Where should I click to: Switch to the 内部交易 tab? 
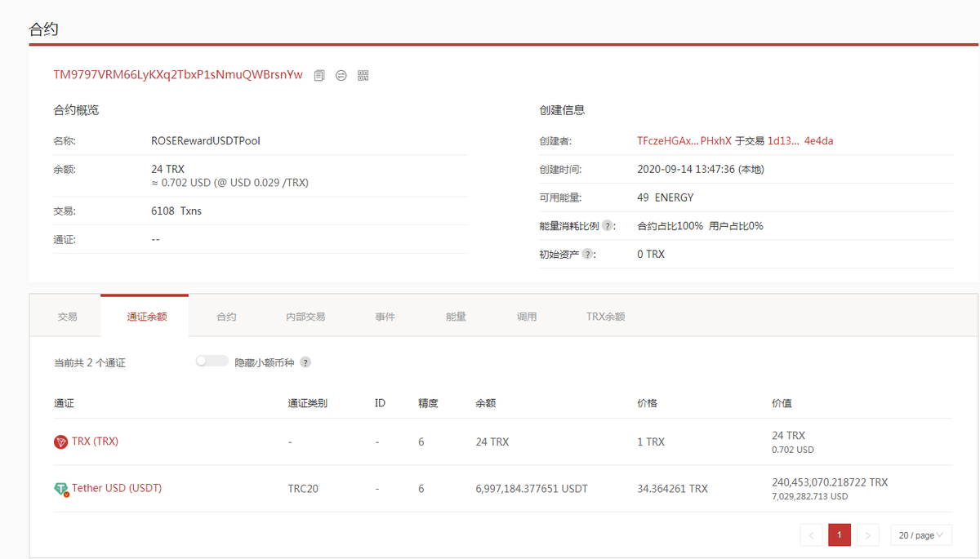[x=305, y=317]
